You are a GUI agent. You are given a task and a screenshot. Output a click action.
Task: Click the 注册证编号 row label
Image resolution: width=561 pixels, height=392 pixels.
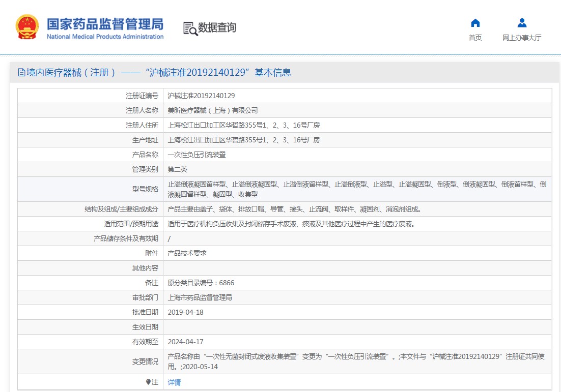point(142,96)
